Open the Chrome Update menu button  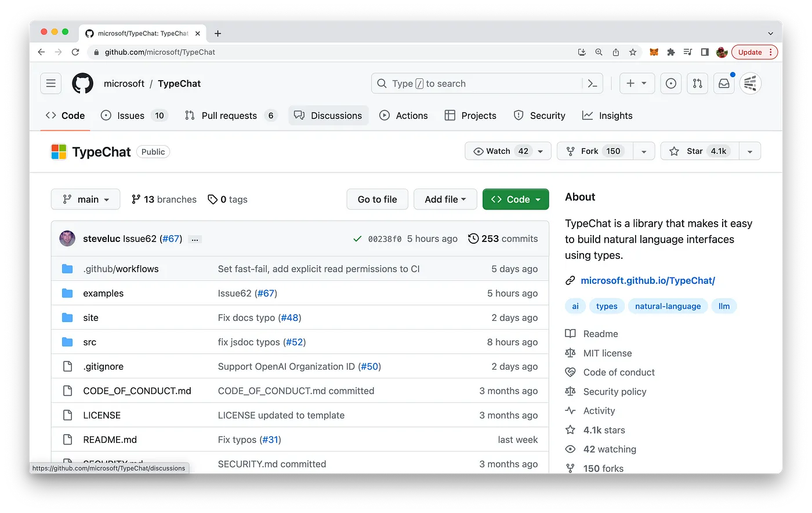point(755,52)
